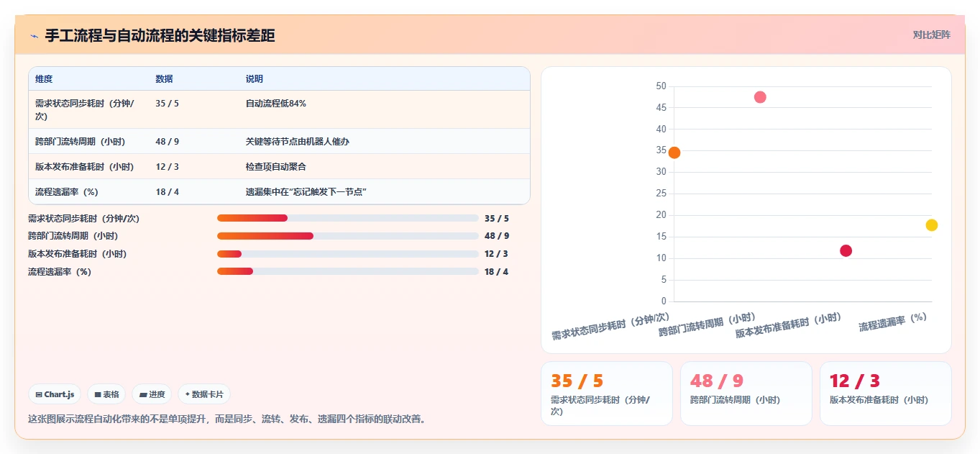Click the orange chart point at 35

point(674,153)
